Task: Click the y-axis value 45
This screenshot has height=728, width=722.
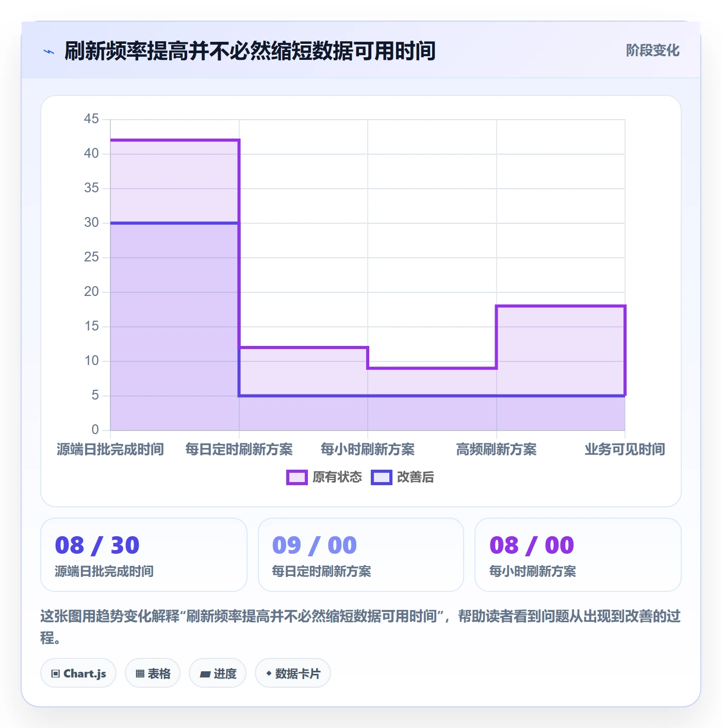Action: pyautogui.click(x=91, y=119)
